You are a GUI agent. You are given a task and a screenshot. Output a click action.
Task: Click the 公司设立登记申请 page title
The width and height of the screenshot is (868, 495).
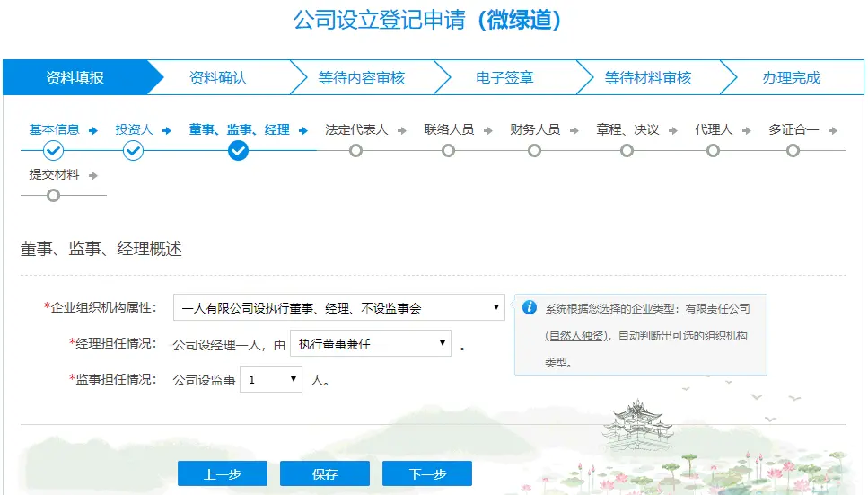click(380, 20)
